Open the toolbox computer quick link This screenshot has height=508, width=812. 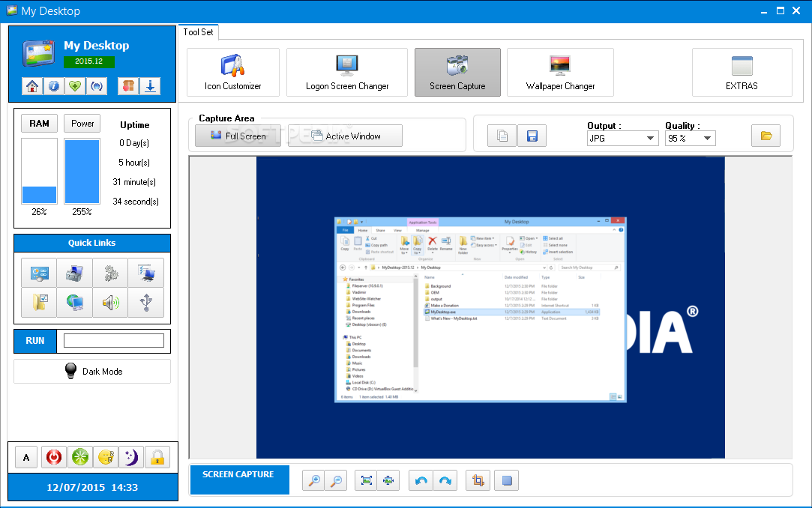74,273
